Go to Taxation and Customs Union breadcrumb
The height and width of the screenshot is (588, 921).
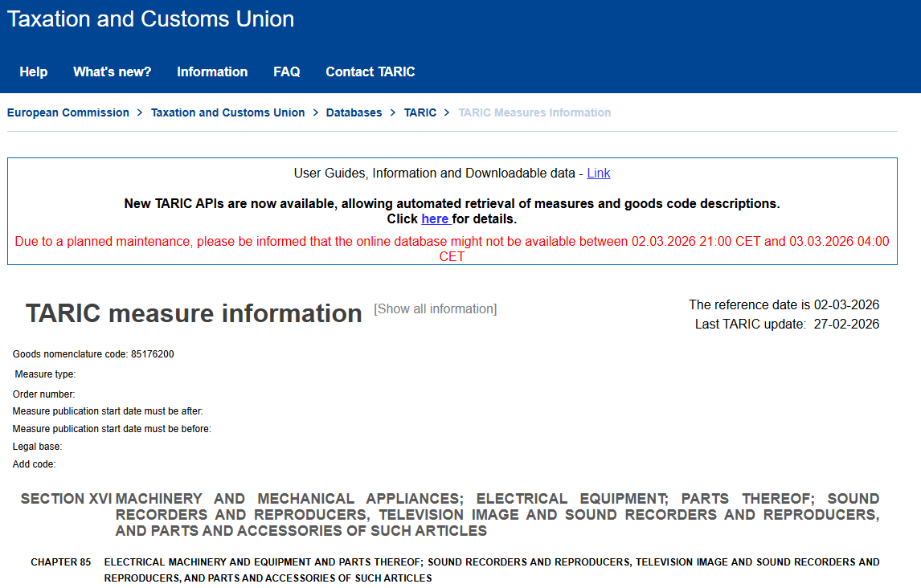tap(227, 112)
